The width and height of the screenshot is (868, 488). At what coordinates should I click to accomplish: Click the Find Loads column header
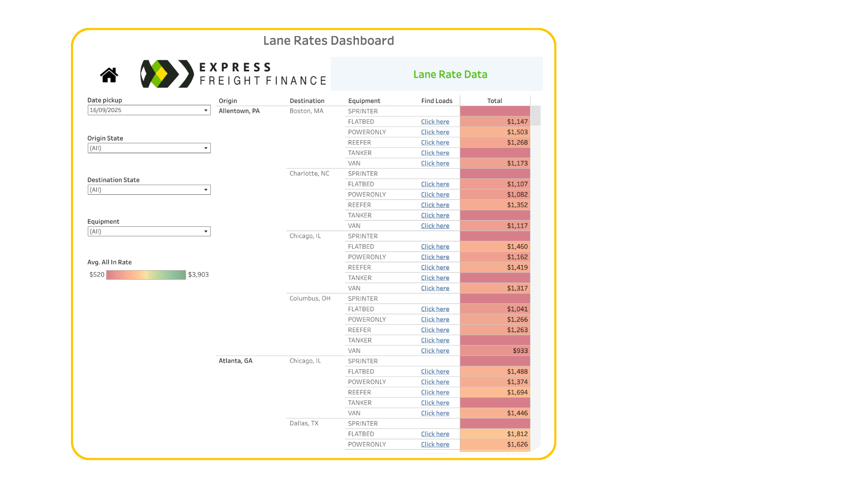(437, 101)
